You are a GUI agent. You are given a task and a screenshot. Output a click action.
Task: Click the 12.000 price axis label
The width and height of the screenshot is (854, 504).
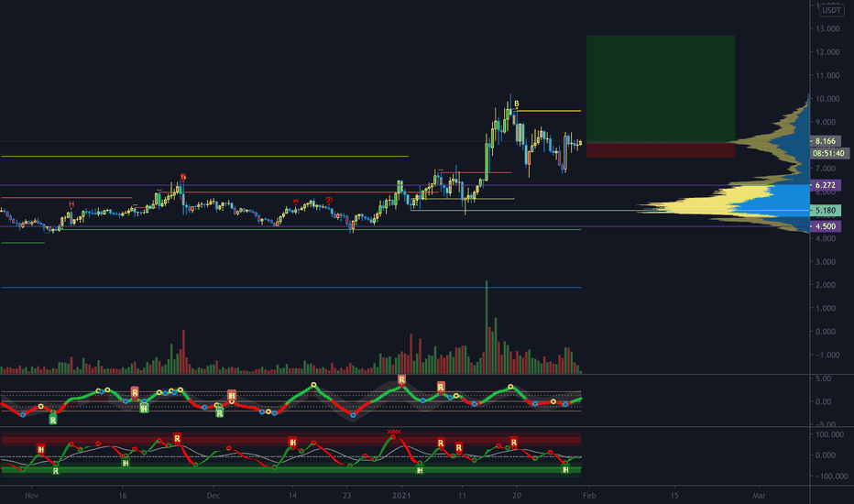click(x=827, y=51)
